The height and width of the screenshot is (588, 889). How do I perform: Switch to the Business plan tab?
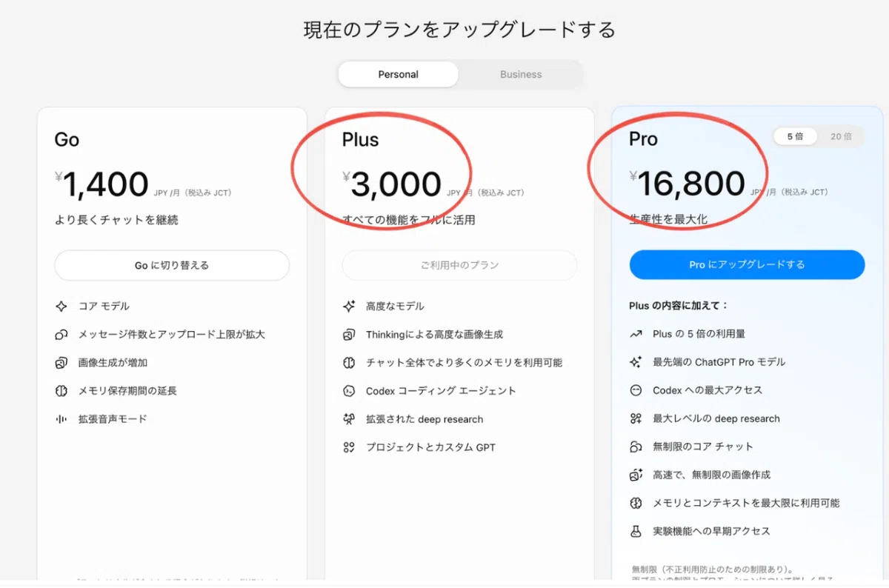click(x=521, y=74)
